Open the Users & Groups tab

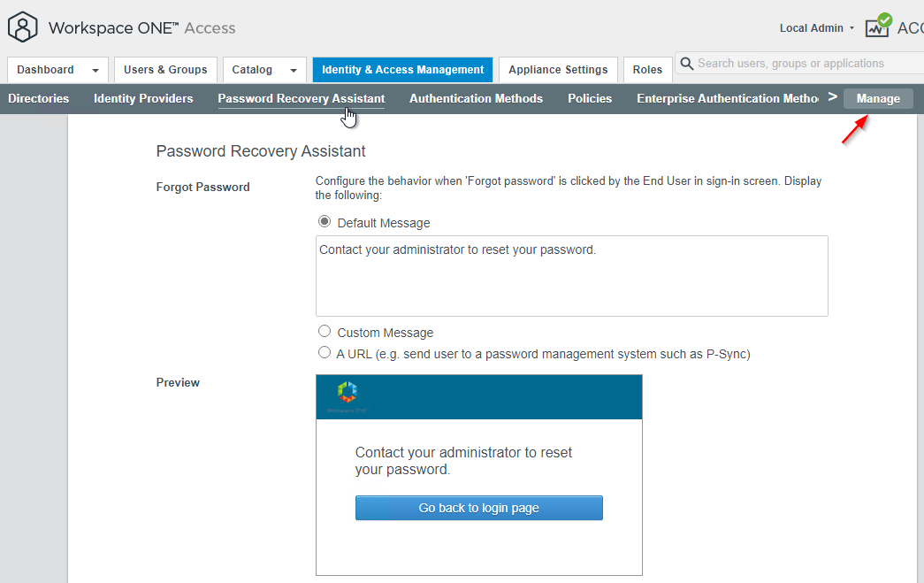pyautogui.click(x=165, y=70)
